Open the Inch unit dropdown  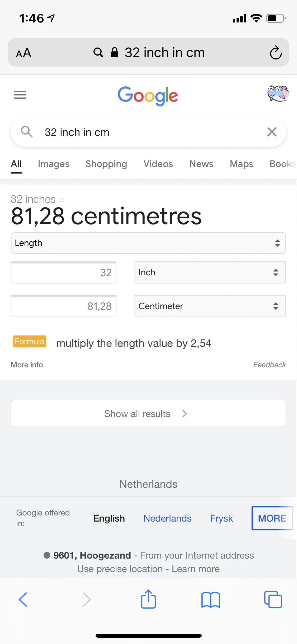pos(210,272)
